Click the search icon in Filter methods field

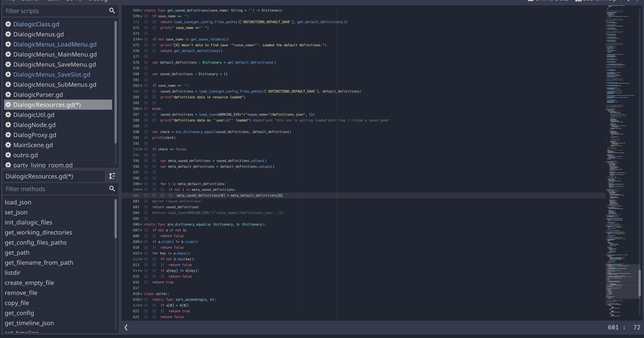[112, 189]
